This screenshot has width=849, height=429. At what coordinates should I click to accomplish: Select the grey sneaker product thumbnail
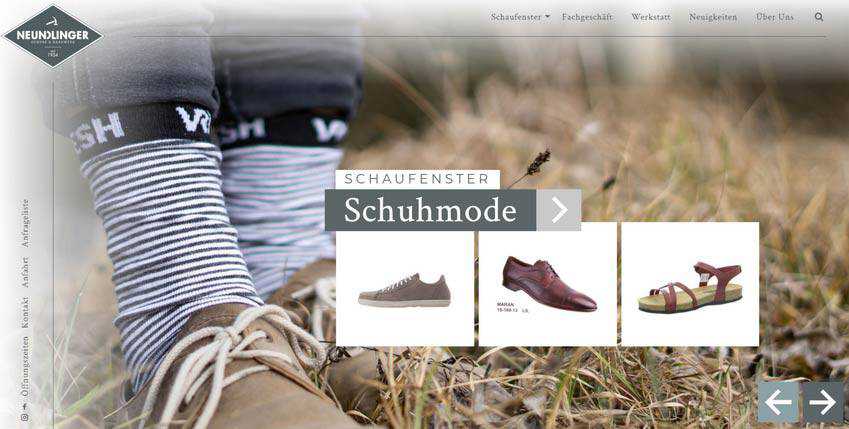click(404, 284)
